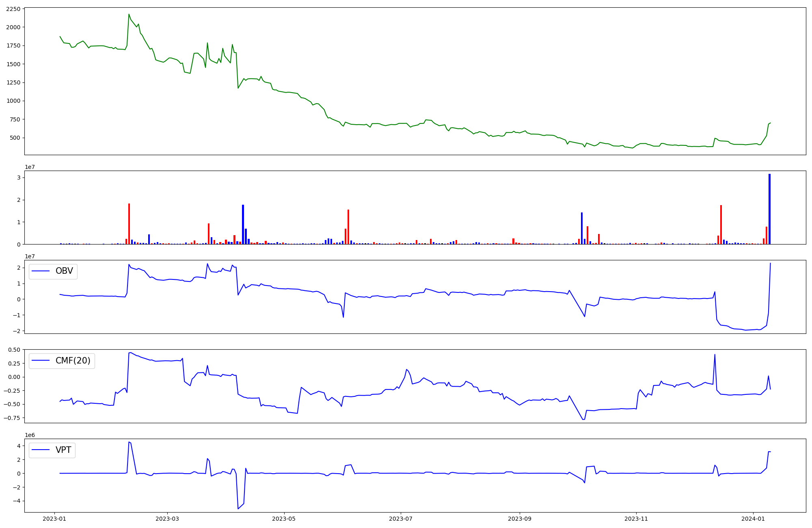Click the 500 tick on the price axis
812x528 pixels.
point(15,138)
